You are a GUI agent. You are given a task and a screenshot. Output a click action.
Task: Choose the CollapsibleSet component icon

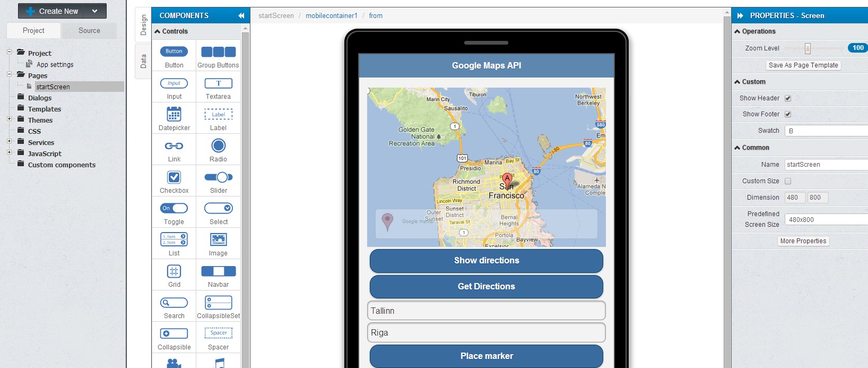tap(218, 302)
